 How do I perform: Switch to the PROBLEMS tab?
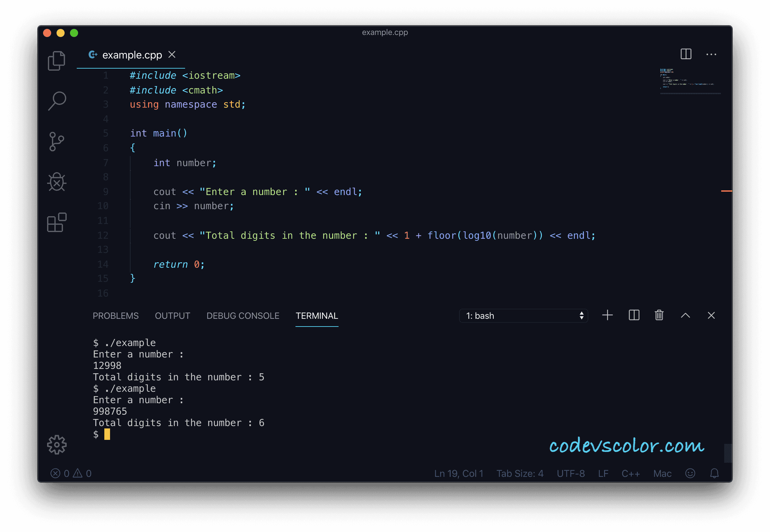[x=115, y=316]
